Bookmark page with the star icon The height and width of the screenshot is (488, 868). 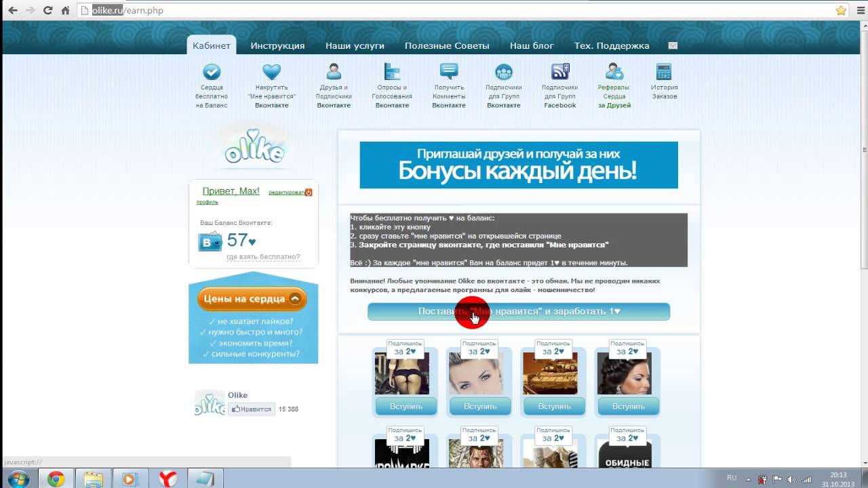click(x=841, y=10)
